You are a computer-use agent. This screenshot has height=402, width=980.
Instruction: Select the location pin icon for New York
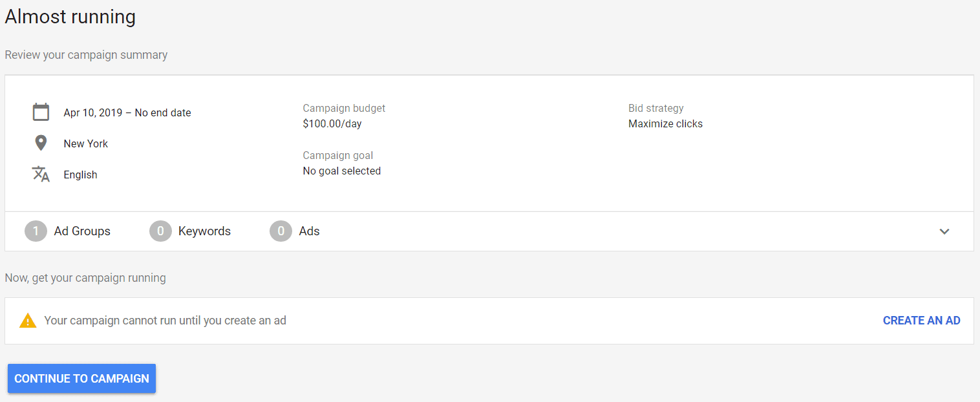point(41,143)
